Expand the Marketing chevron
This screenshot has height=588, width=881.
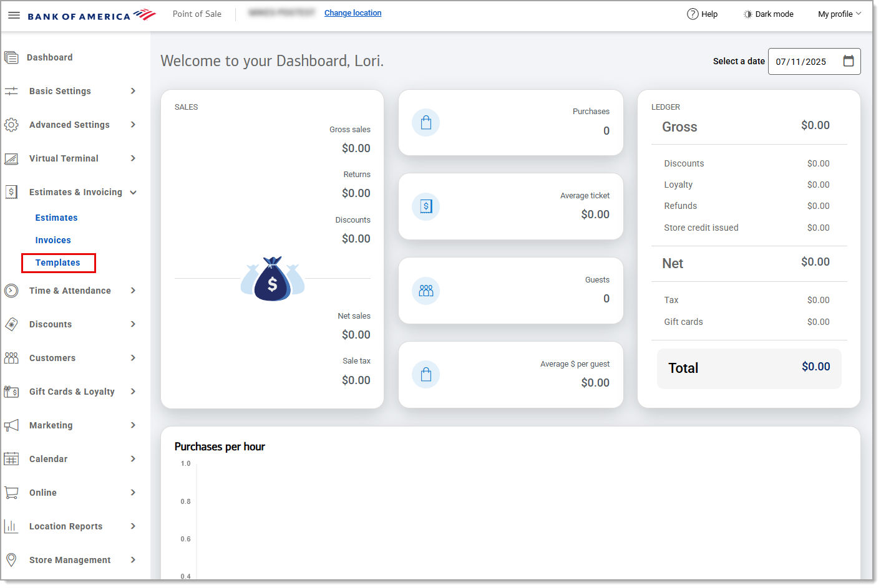click(133, 425)
